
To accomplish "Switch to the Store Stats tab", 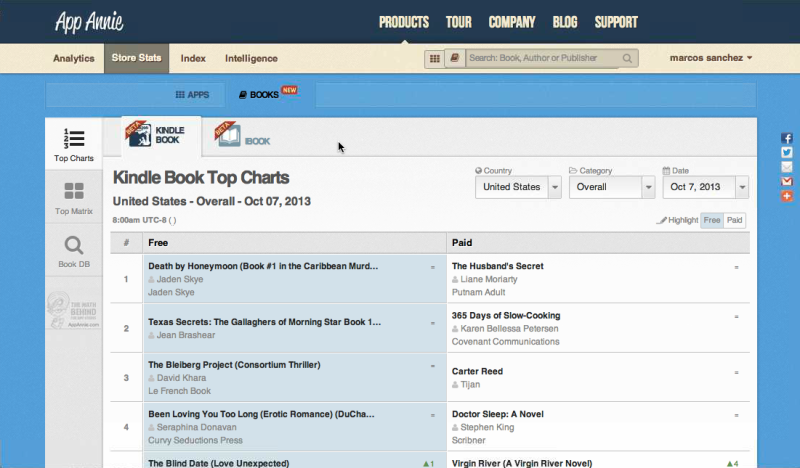I will [x=137, y=58].
